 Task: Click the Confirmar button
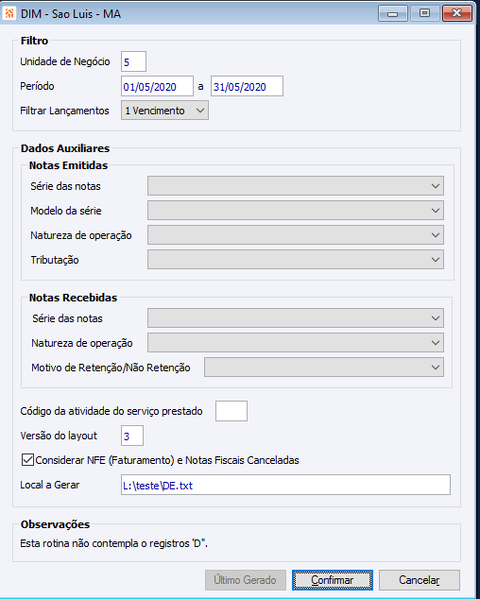[x=332, y=580]
